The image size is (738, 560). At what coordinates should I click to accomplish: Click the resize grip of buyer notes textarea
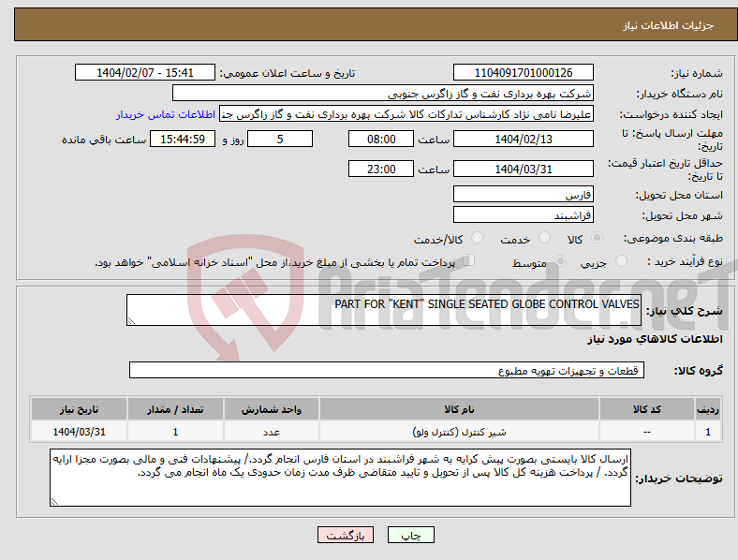click(x=54, y=502)
